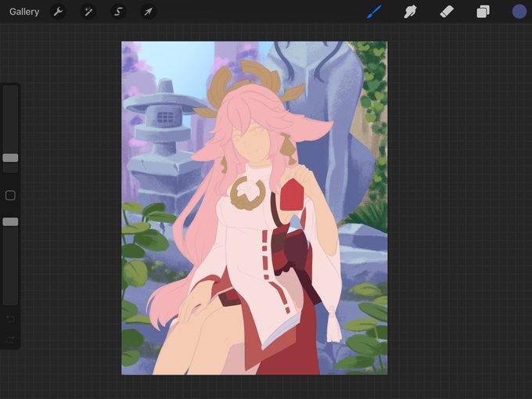Return to the Gallery

pos(24,12)
